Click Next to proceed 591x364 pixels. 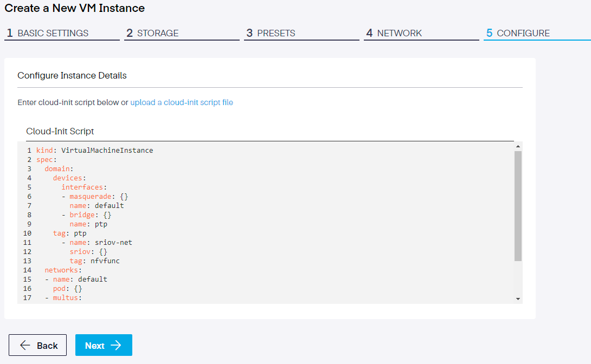(104, 346)
